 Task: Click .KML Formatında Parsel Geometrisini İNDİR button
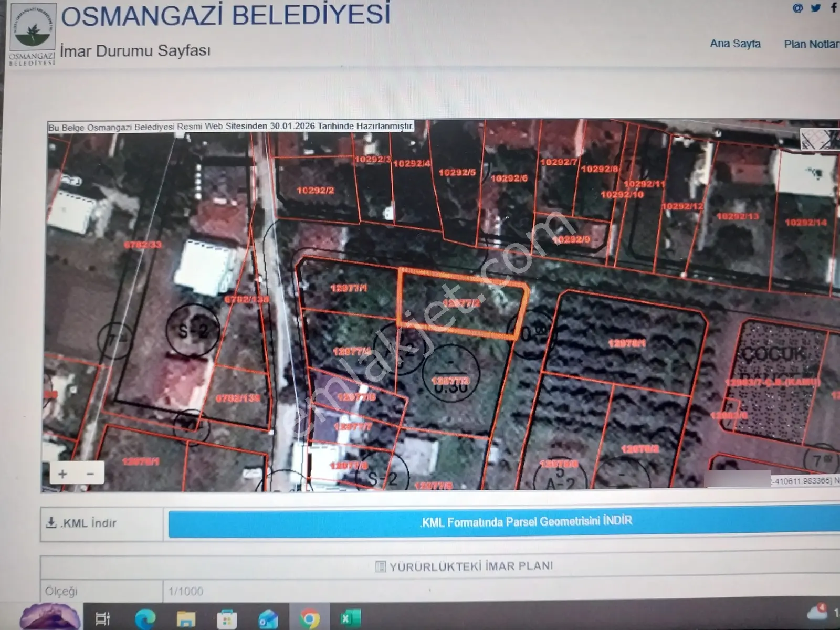[504, 521]
